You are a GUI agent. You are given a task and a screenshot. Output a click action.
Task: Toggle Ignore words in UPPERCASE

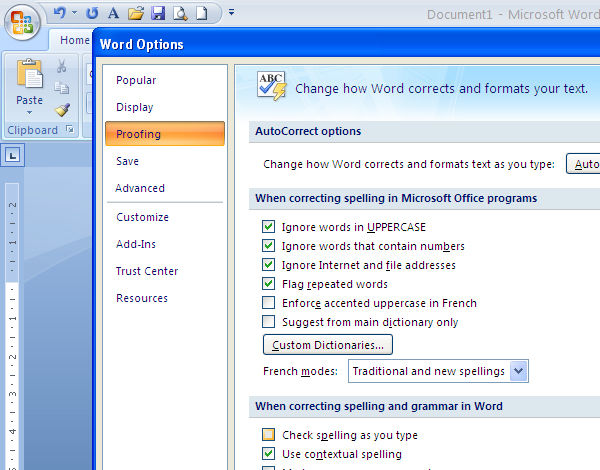point(268,227)
